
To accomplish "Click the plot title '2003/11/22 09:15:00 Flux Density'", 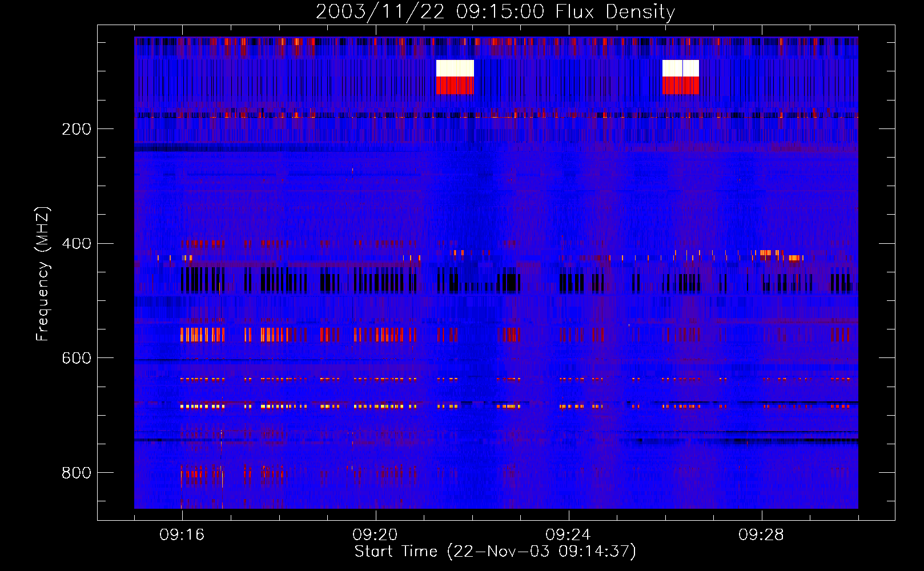I will click(x=495, y=11).
